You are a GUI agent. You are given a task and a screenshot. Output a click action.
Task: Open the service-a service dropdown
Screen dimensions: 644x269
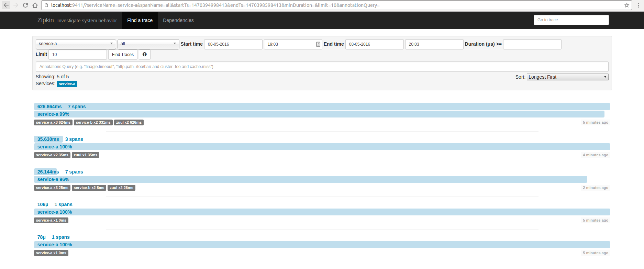coord(76,44)
